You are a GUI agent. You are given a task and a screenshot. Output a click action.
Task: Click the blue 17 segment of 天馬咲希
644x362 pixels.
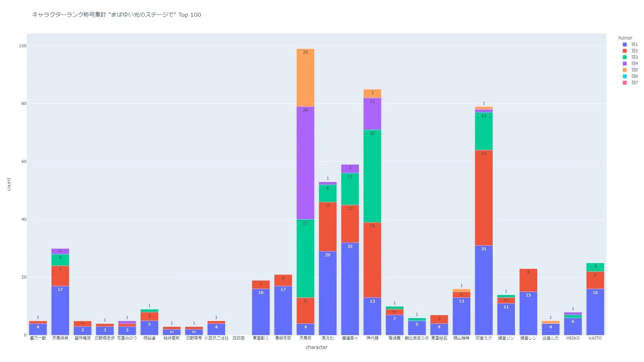60,310
